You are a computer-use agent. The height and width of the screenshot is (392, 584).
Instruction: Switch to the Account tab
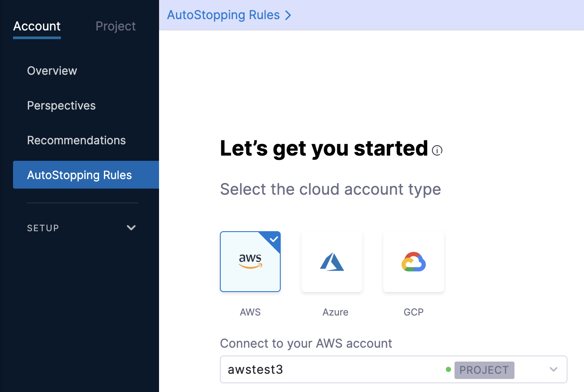click(37, 27)
